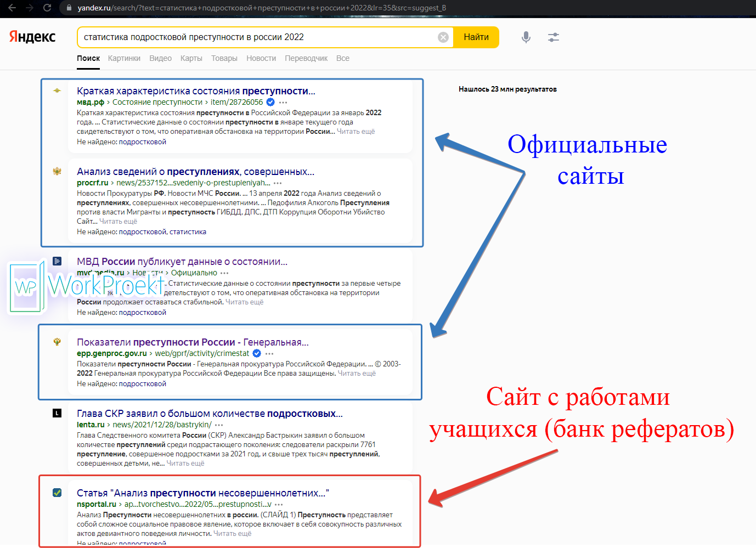Screen dimensions: 756x548
Task: Click the lock icon in the address bar
Action: point(69,9)
